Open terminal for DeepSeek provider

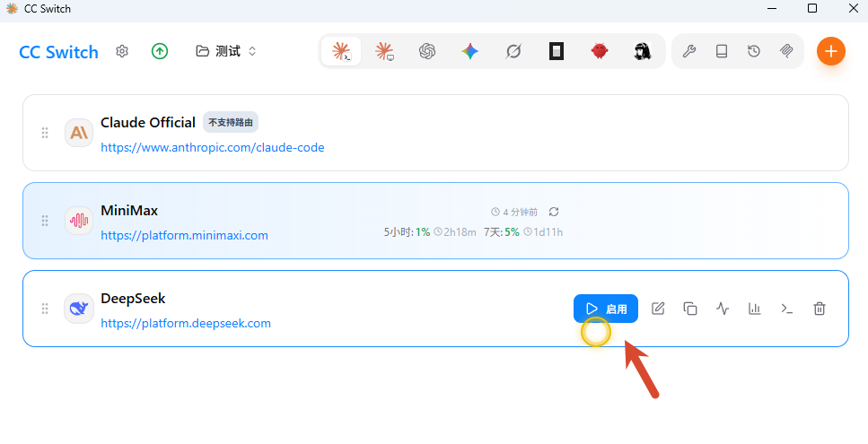pyautogui.click(x=786, y=309)
